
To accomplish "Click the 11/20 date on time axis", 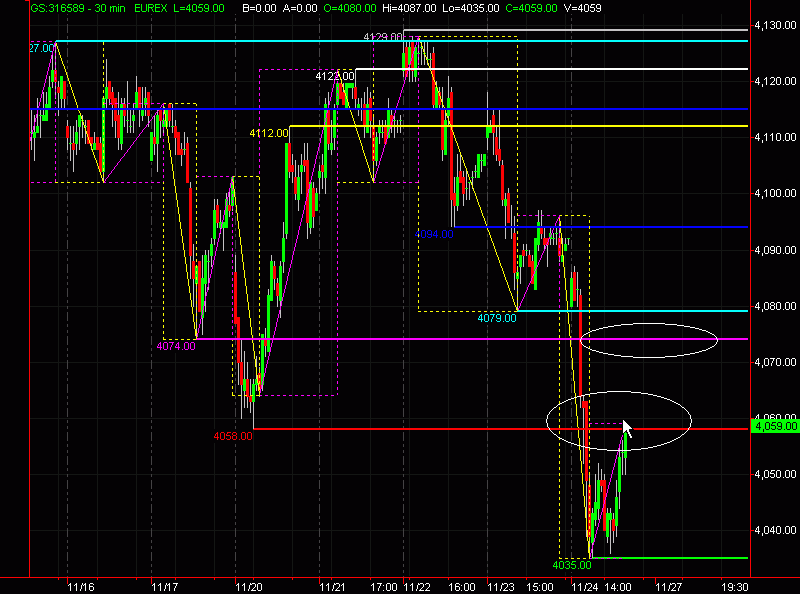I will [248, 587].
